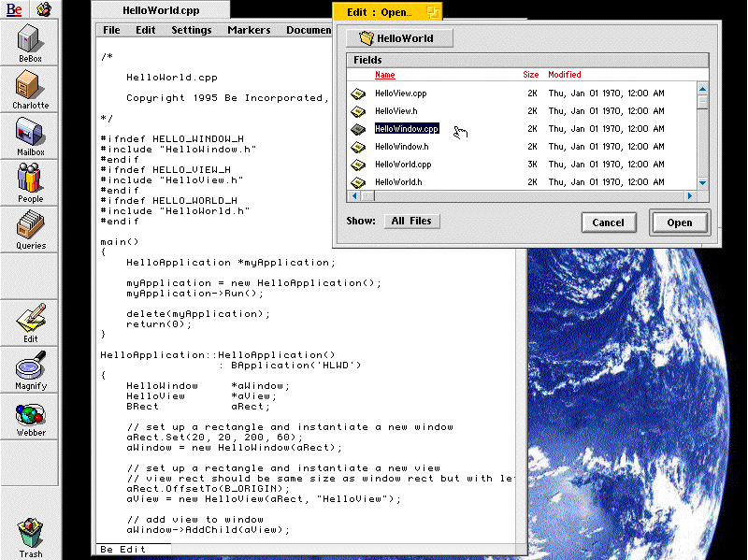The width and height of the screenshot is (748, 560).
Task: Select HelloView.cpp in file list
Action: (400, 93)
